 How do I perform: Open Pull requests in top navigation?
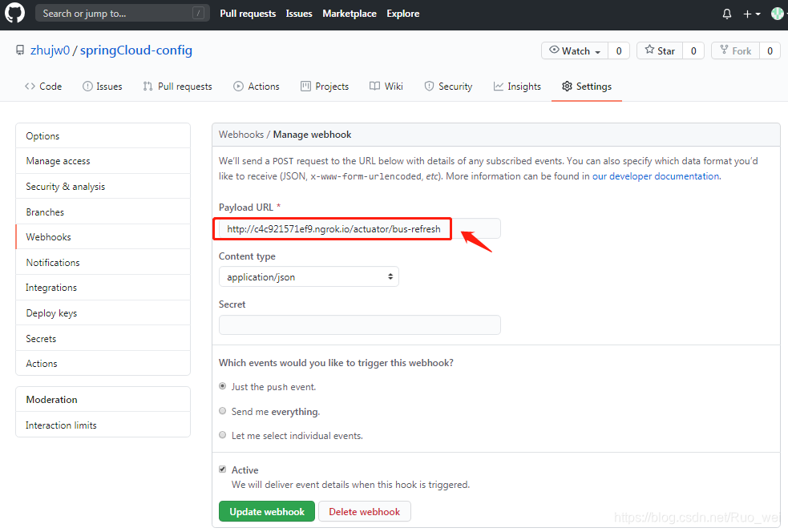(x=248, y=14)
